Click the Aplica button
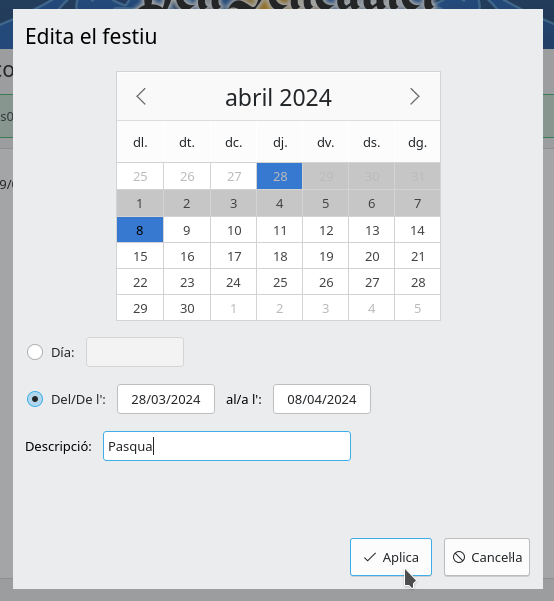Screen dimensions: 554x601 pyautogui.click(x=391, y=557)
